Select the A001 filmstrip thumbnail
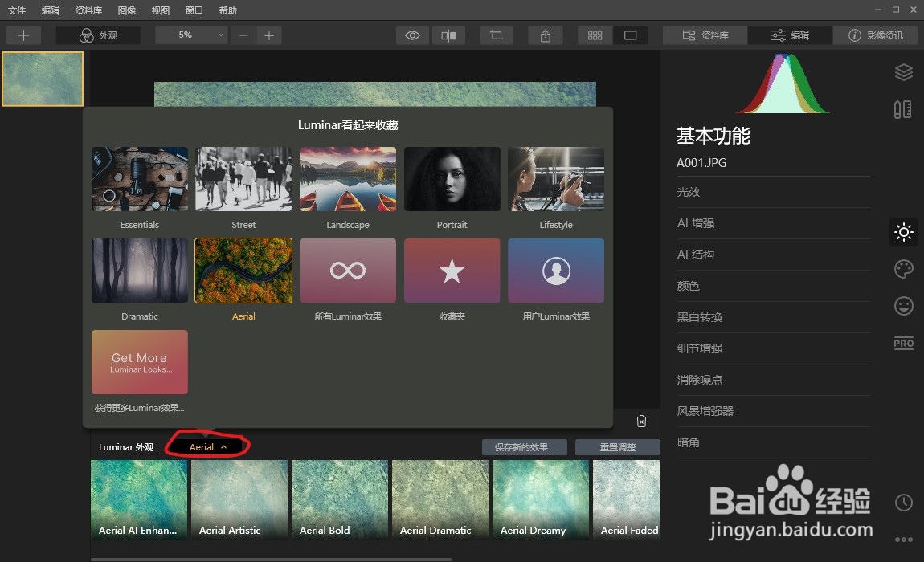The image size is (924, 562). click(x=43, y=79)
